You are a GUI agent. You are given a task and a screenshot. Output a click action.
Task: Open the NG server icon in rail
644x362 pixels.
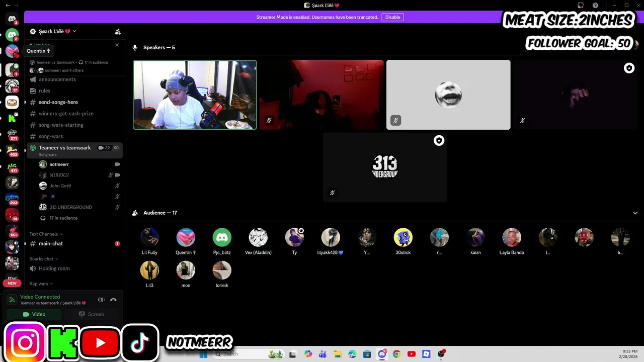pos(12,166)
